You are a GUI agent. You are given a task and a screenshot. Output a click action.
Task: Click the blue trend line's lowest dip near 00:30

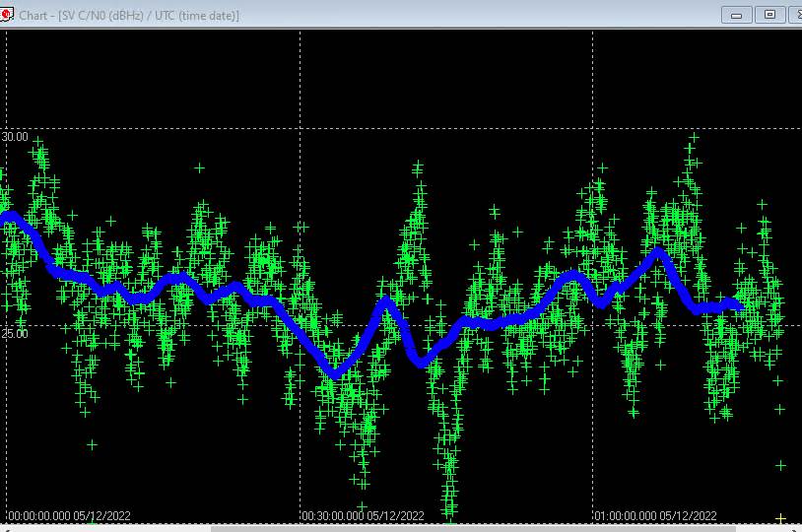pyautogui.click(x=335, y=373)
